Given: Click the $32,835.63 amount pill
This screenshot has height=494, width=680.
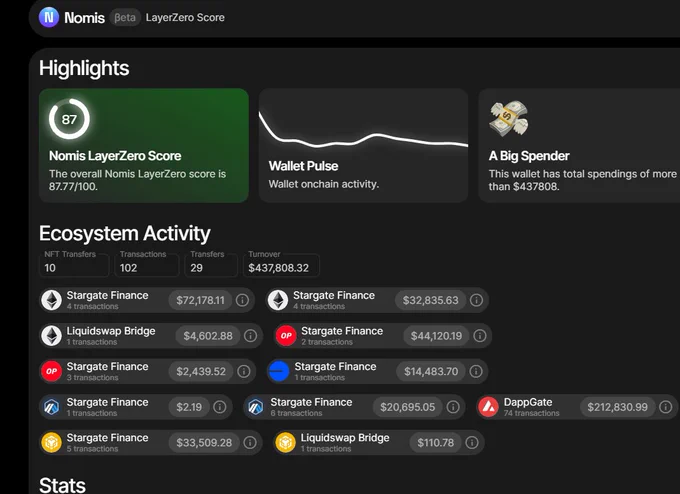Looking at the screenshot, I should 430,300.
